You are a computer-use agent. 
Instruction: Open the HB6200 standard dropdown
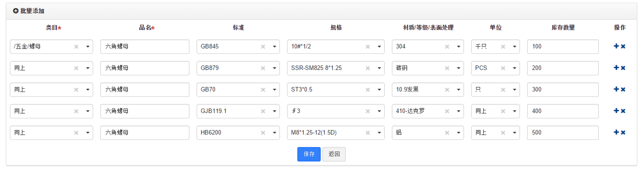point(275,133)
